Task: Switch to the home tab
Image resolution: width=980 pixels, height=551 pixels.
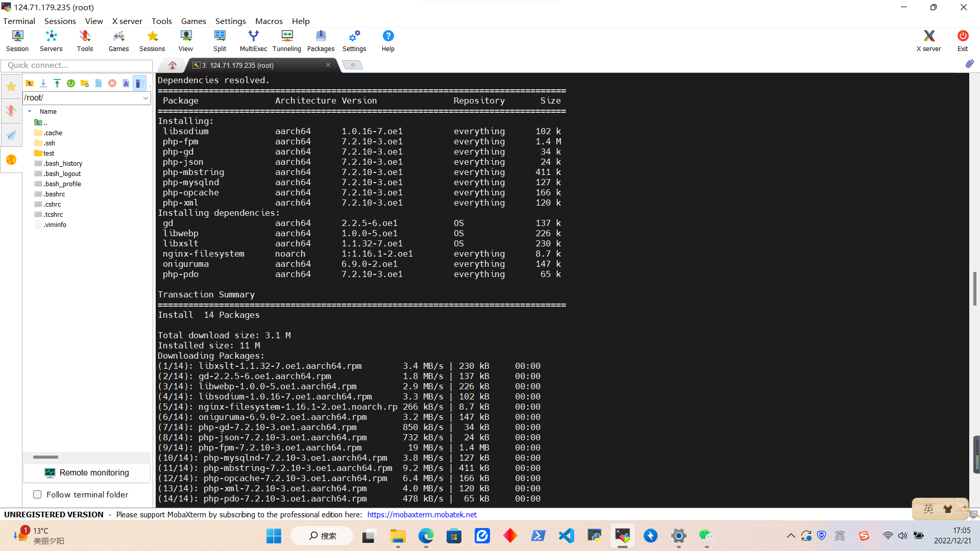Action: [x=172, y=65]
